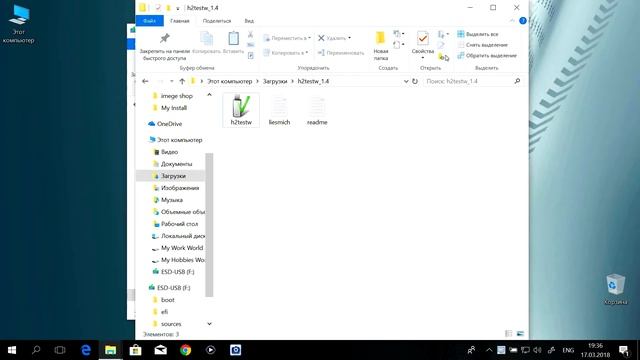Click Rename (Переименовать) button
Screen dimensions: 640x360
point(341,53)
